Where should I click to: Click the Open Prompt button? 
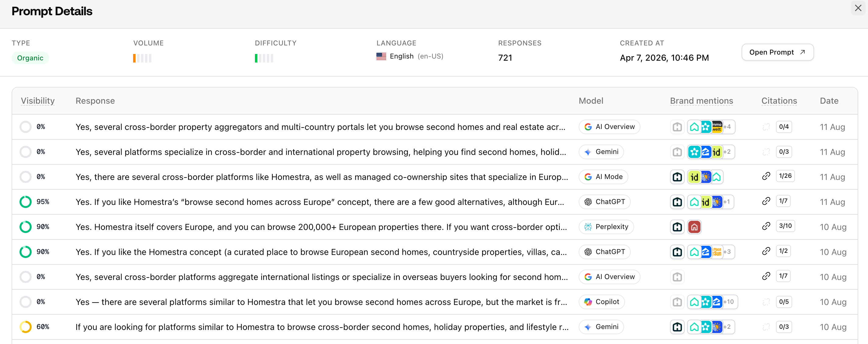[777, 52]
